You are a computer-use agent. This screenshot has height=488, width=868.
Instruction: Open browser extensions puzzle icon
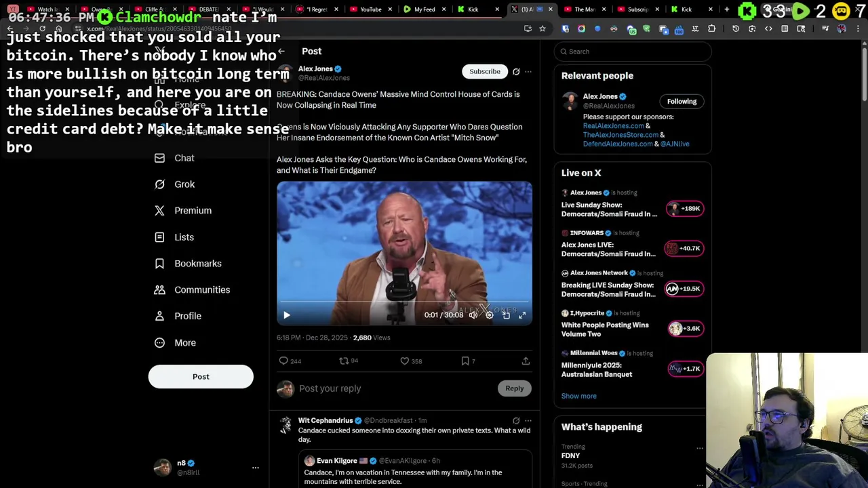click(711, 28)
